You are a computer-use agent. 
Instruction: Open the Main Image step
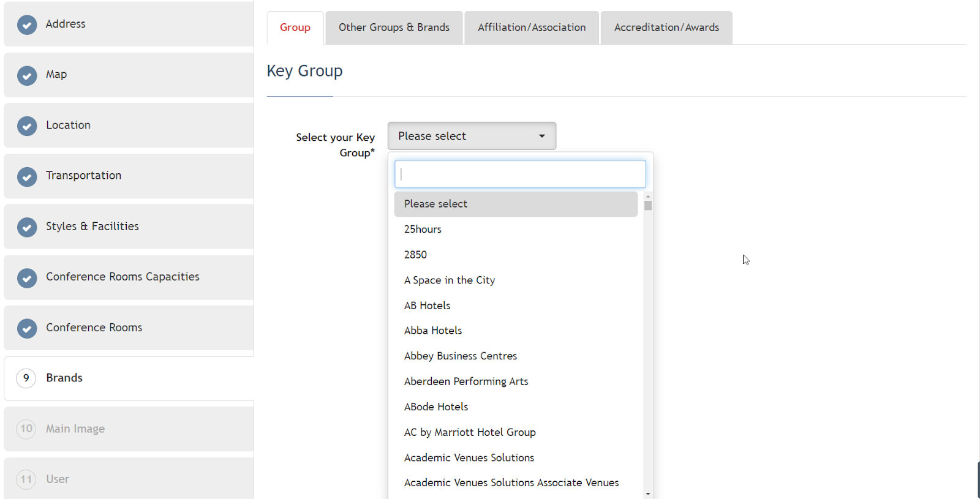click(129, 429)
